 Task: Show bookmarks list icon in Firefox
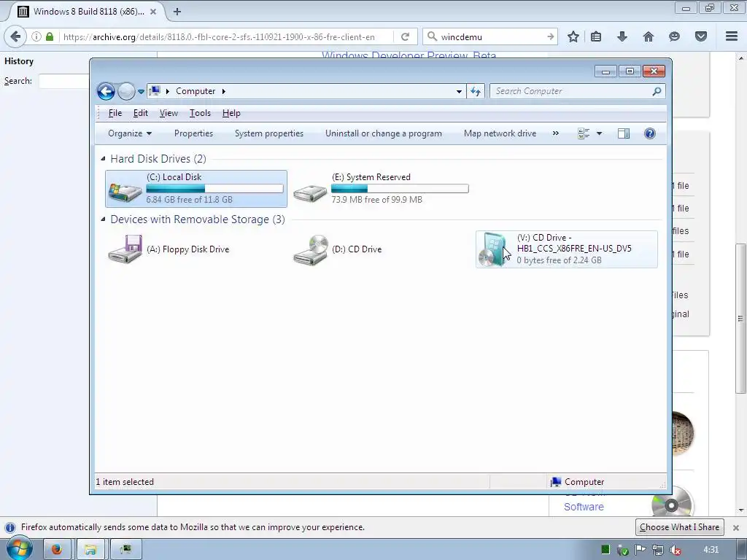coord(596,36)
